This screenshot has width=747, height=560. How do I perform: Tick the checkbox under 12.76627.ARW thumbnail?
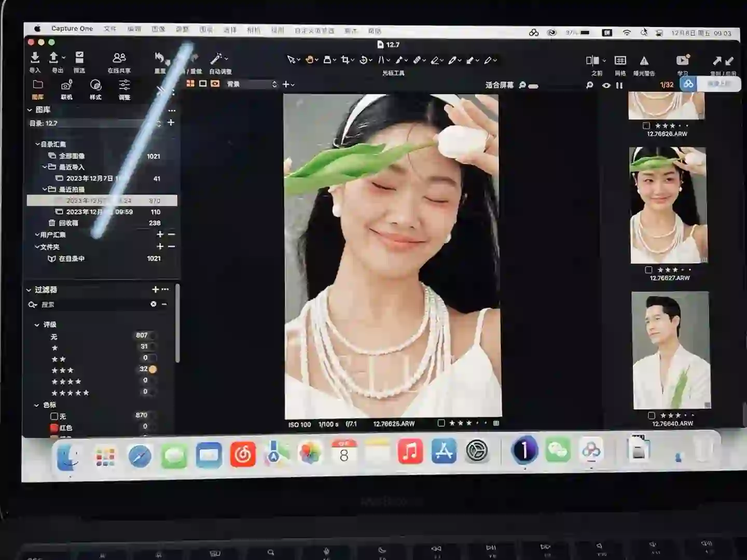(648, 270)
